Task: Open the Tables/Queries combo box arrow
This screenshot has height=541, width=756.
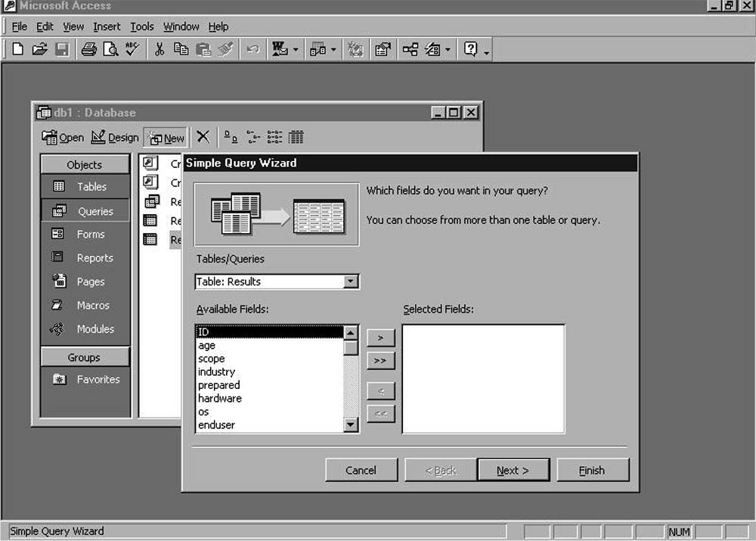Action: [x=351, y=281]
